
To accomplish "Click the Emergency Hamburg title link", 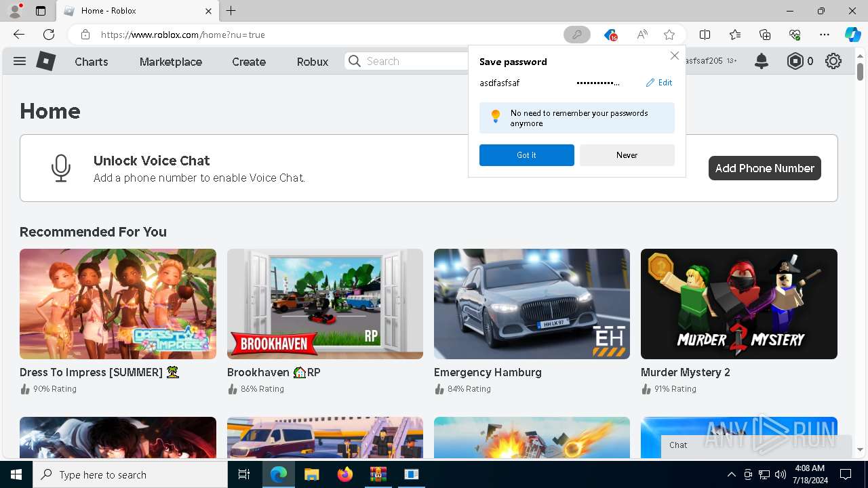I will [488, 372].
